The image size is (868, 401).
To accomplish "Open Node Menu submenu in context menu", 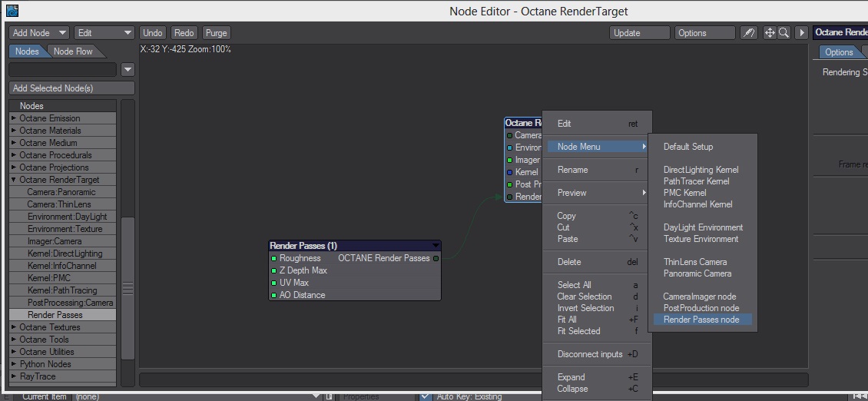I will pyautogui.click(x=597, y=146).
